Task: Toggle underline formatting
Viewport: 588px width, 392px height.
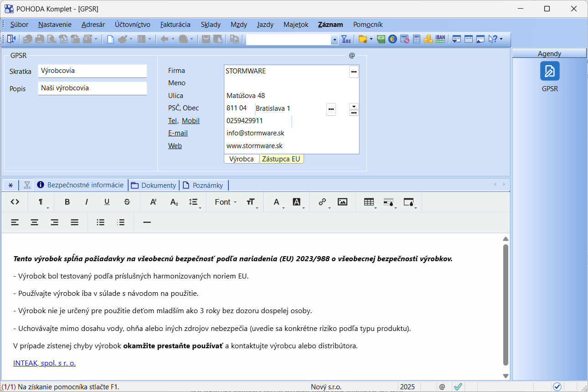Action: coord(107,202)
